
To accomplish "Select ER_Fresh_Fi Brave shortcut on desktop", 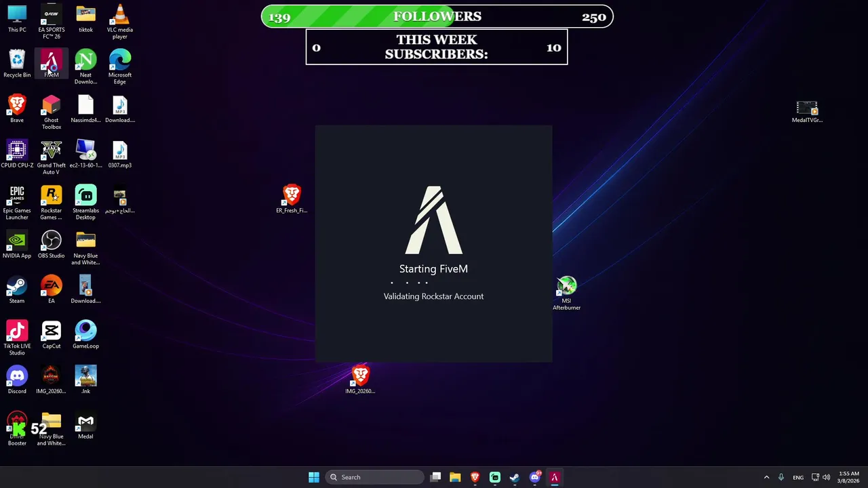I will 292,199.
